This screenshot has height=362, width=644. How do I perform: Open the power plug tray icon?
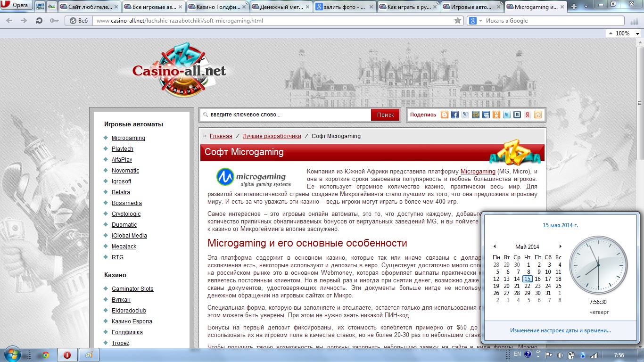(571, 355)
